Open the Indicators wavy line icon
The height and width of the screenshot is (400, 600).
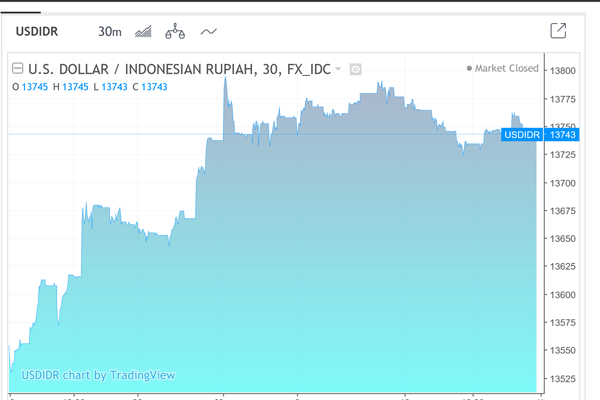click(209, 31)
